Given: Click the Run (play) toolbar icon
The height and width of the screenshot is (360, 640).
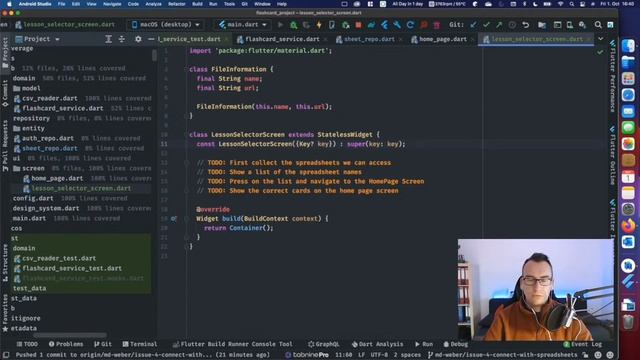Looking at the screenshot, I should [x=280, y=25].
